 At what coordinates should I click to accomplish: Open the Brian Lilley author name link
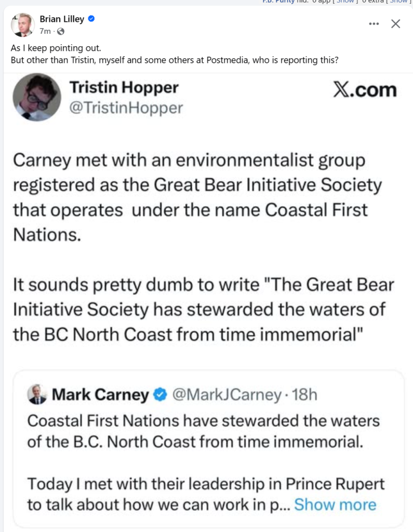[62, 19]
